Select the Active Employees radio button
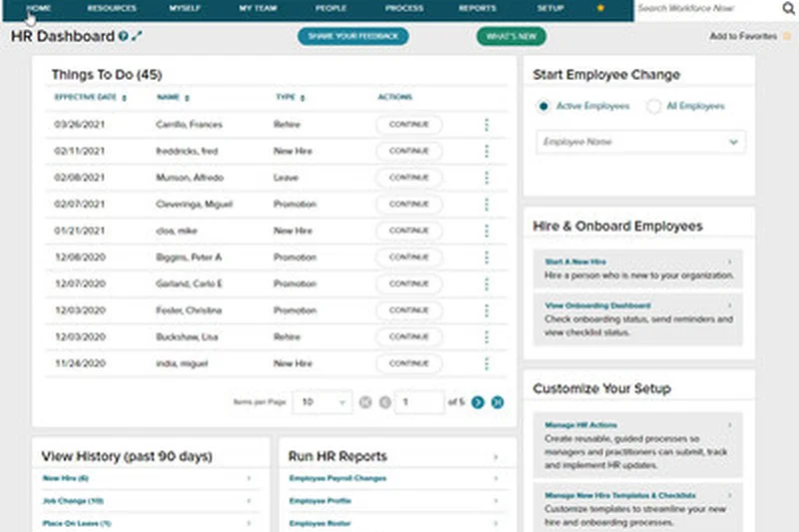The width and height of the screenshot is (799, 532). tap(542, 106)
